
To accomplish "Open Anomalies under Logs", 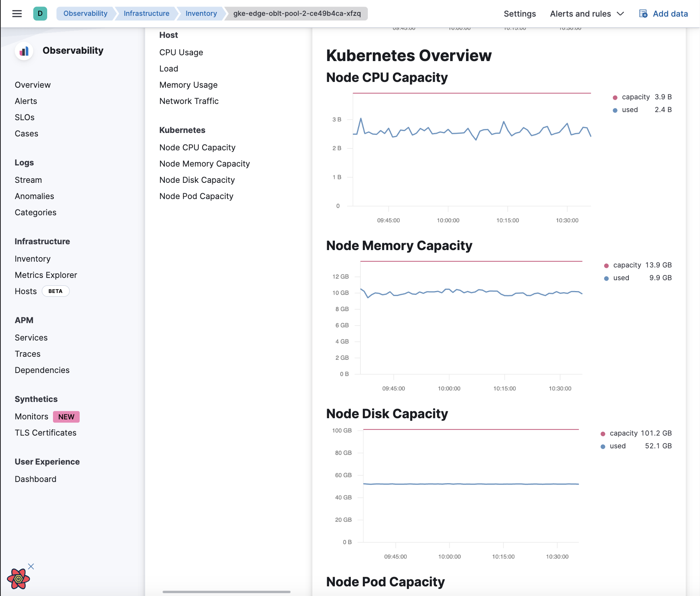I will tap(34, 196).
